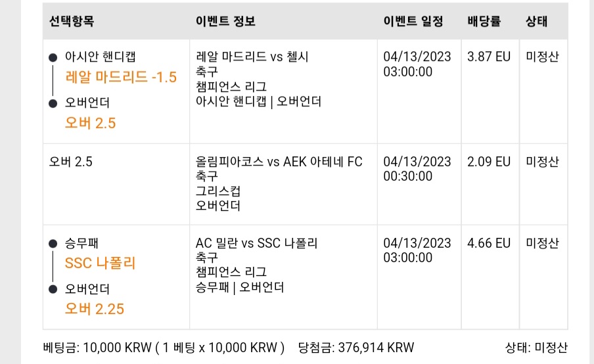Screen dimensions: 594x364
Task: Click the 상태 column header
Action: pyautogui.click(x=536, y=21)
